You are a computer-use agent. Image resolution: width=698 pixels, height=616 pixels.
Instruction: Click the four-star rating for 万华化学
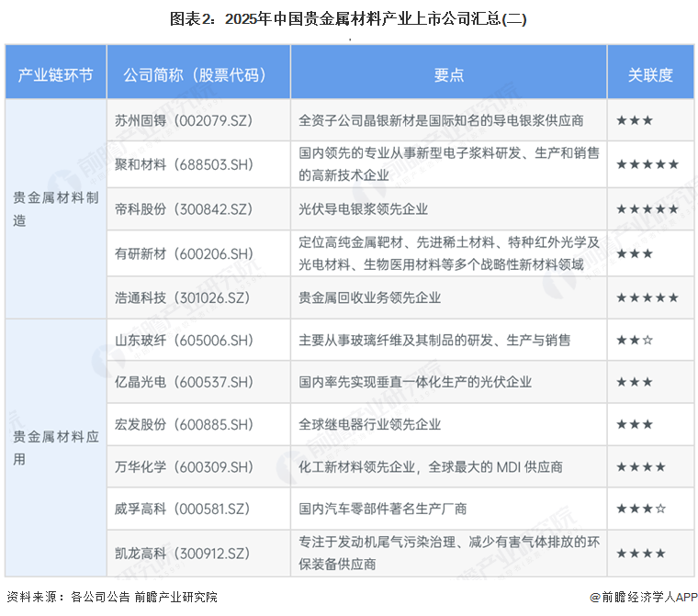641,467
